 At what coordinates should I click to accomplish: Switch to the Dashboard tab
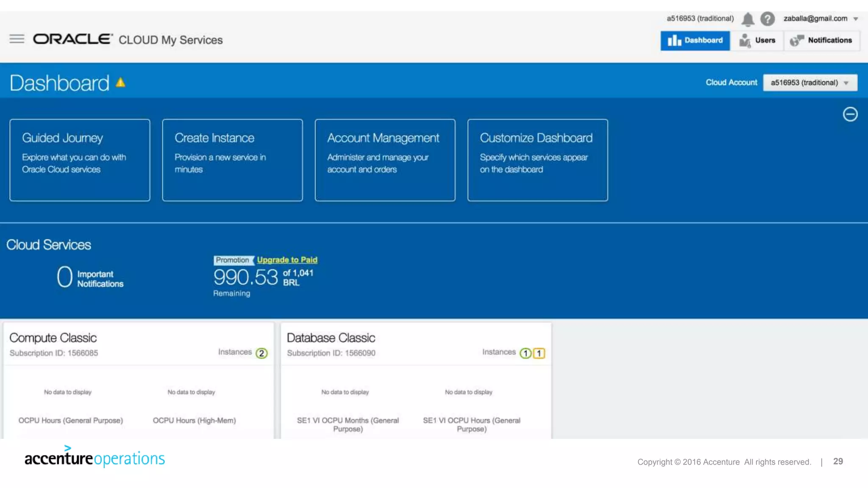695,40
